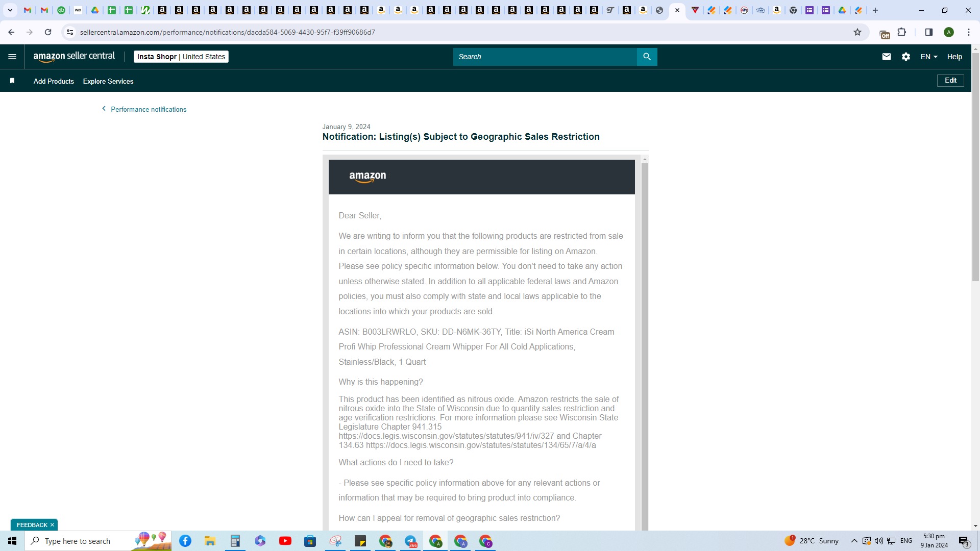Click the Windows 'Type here to search' box
Screen dimensions: 980x551
(x=98, y=541)
